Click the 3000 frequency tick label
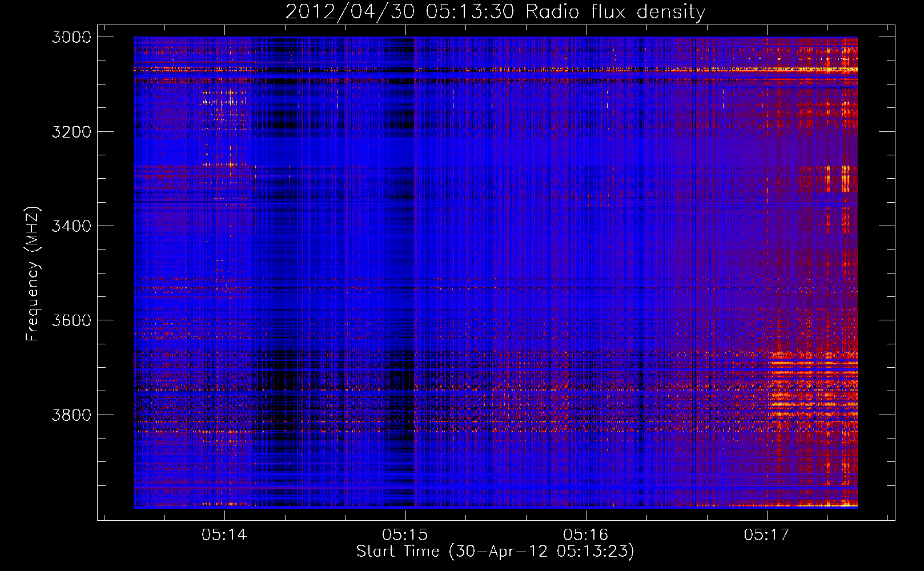Screen dimensions: 924x571 [71, 37]
